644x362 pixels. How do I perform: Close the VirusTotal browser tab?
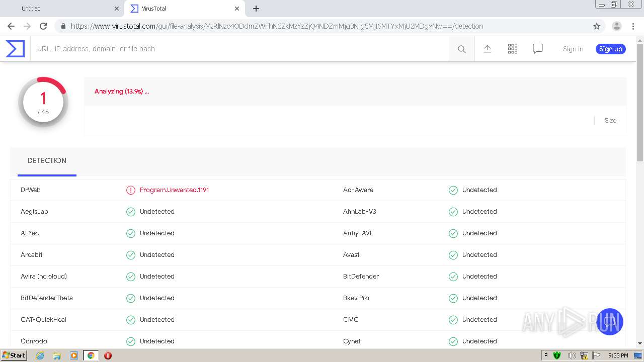click(237, 9)
